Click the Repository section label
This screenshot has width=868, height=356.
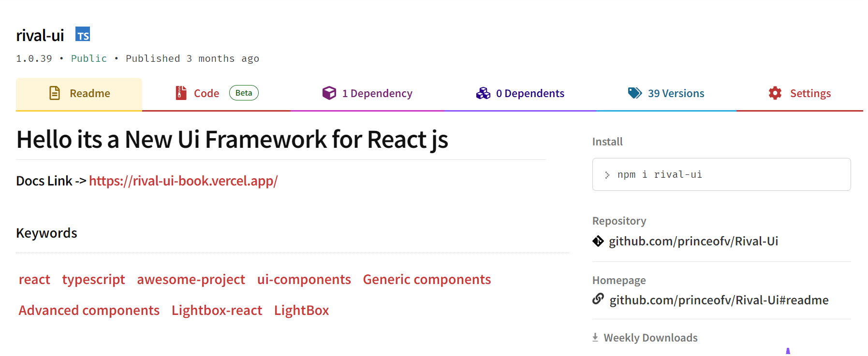[619, 221]
